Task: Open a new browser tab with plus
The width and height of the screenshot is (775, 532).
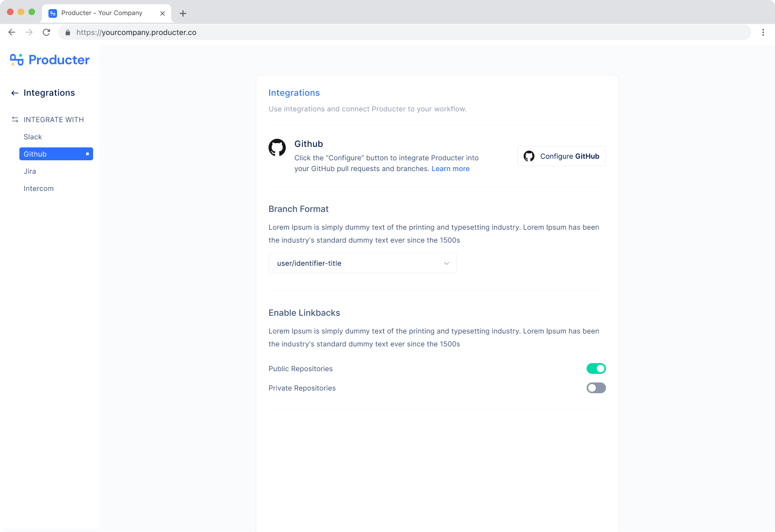Action: point(183,13)
